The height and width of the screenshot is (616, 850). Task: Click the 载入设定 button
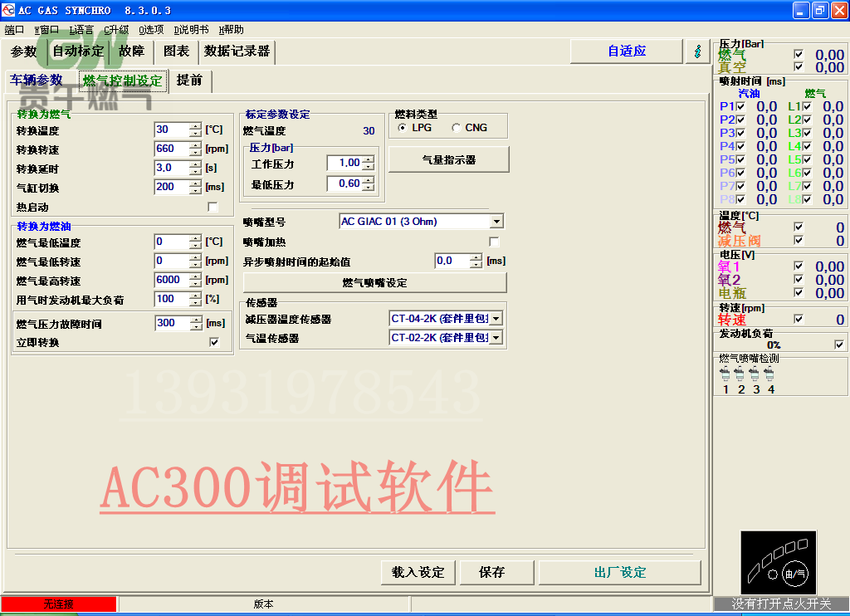(418, 572)
